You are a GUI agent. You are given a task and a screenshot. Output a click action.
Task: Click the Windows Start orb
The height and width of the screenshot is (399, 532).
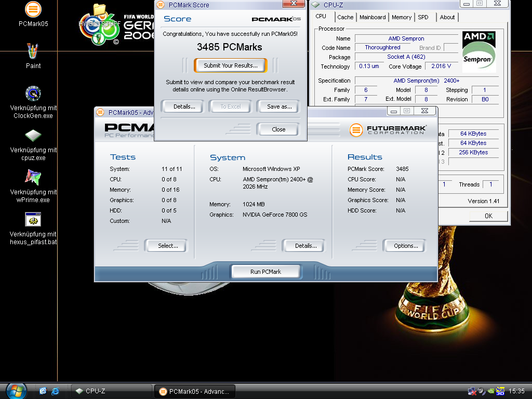[16, 391]
